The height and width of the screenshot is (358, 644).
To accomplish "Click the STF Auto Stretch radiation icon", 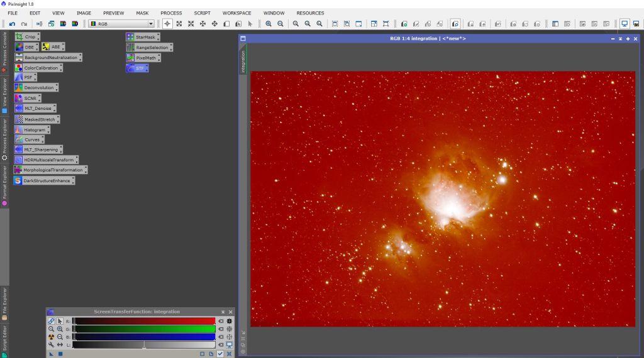I will [51, 337].
